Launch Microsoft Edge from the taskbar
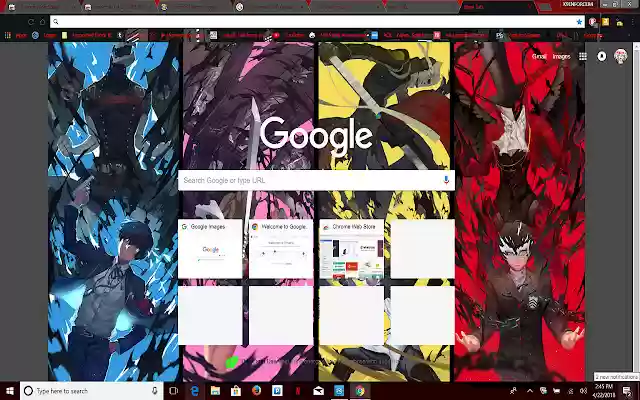Screen dimensions: 640x400 pos(195,391)
